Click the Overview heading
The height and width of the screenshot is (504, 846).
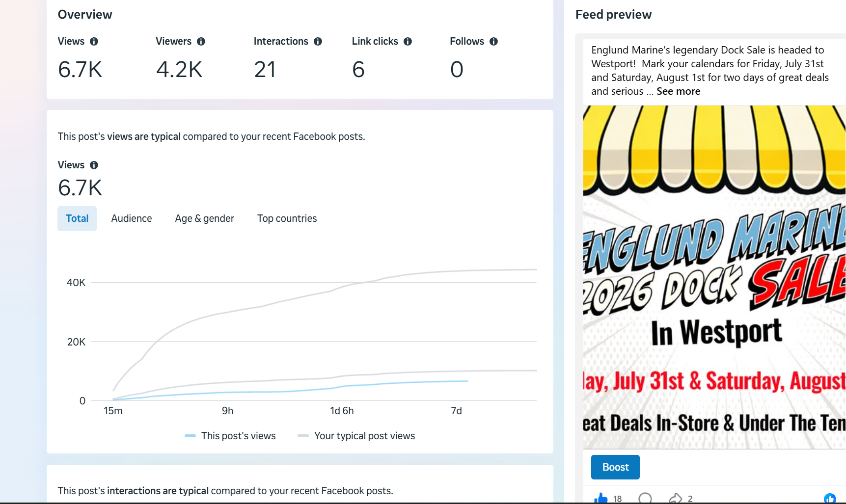pos(85,15)
